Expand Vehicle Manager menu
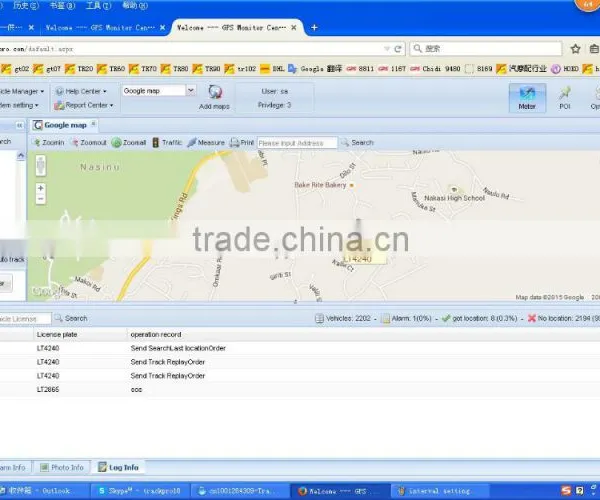Image resolution: width=600 pixels, height=500 pixels. (x=22, y=91)
